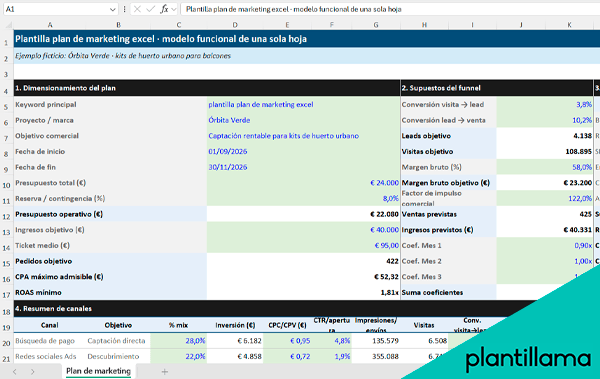Viewport: 600px width, 379px height.
Task: Select header '1. Dimensionamiento del plan'
Action: click(207, 88)
